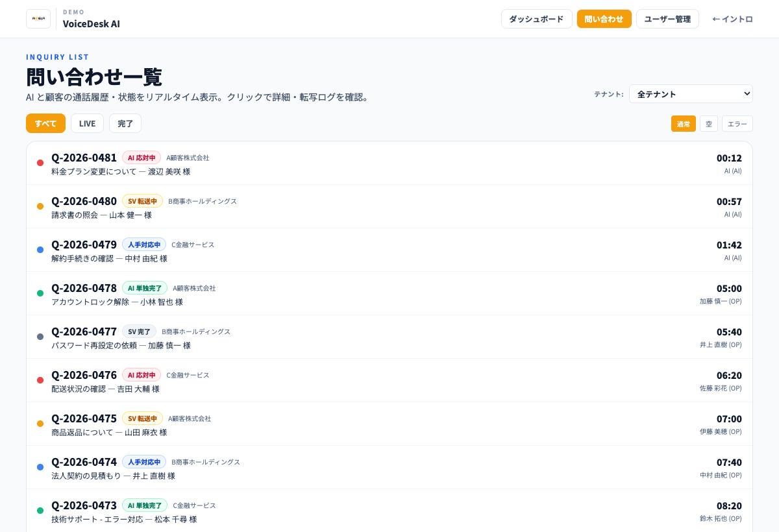
Task: Click the 井上 直樹 (OP) operator label
Action: click(721, 345)
